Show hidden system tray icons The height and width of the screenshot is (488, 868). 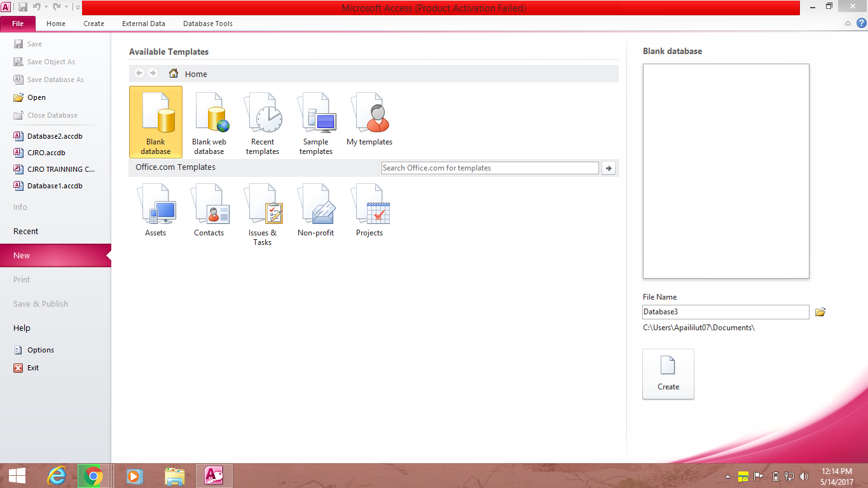click(x=727, y=477)
